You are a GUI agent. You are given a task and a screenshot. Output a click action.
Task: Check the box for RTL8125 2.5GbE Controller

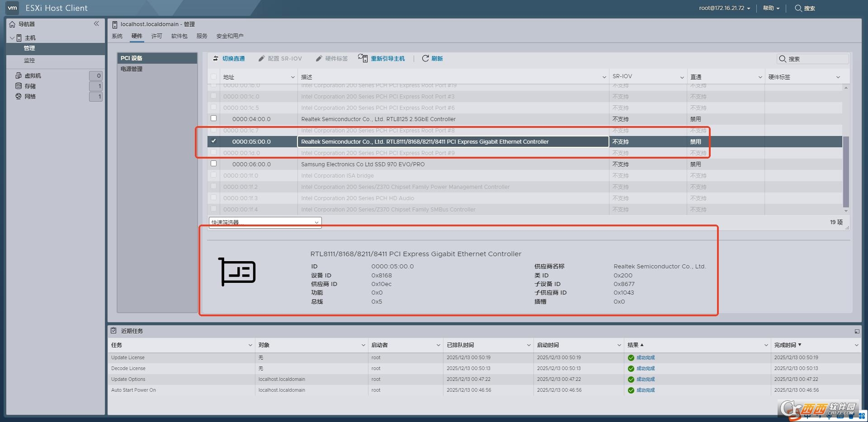tap(214, 118)
